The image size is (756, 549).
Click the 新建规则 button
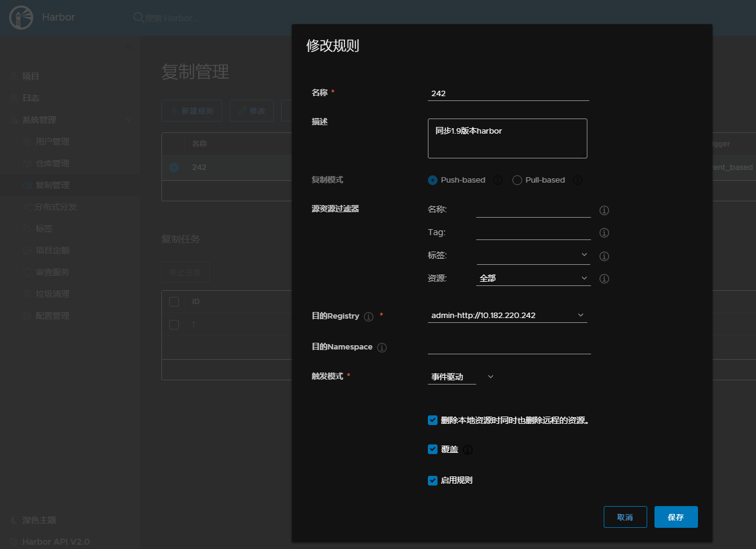pyautogui.click(x=192, y=111)
